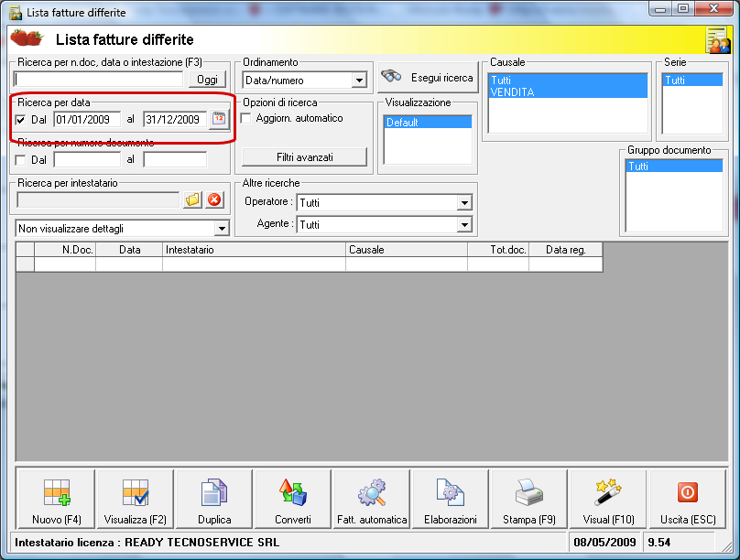
Task: Click the document number Dal field
Action: pos(87,160)
